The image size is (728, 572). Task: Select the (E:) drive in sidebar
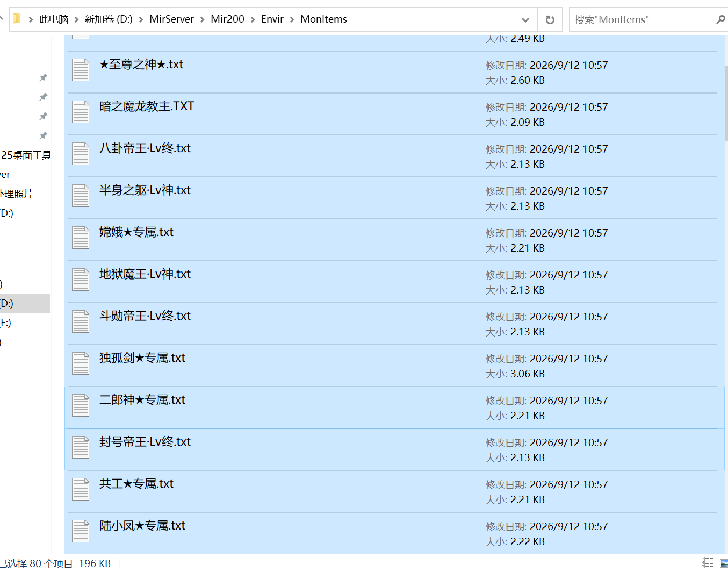[5, 323]
